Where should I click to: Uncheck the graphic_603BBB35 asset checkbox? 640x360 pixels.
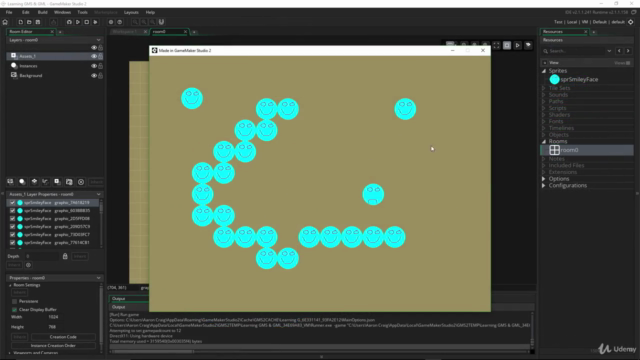[12, 211]
